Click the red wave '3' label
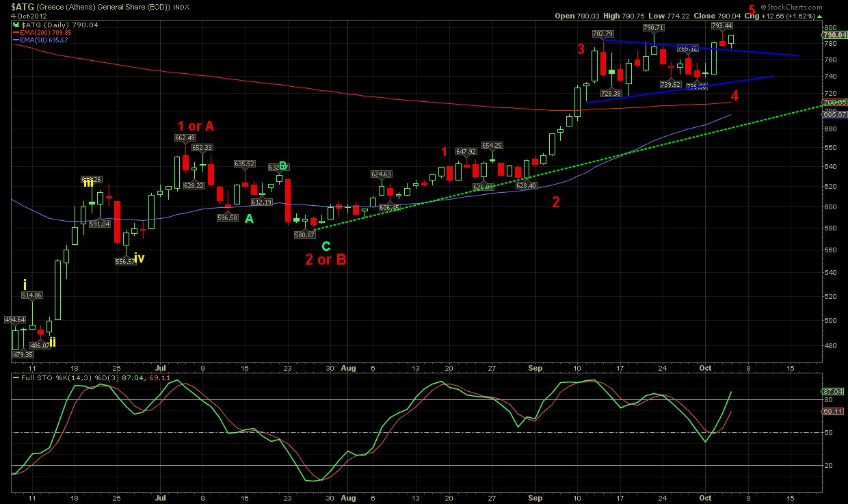The height and width of the screenshot is (504, 848). (581, 49)
